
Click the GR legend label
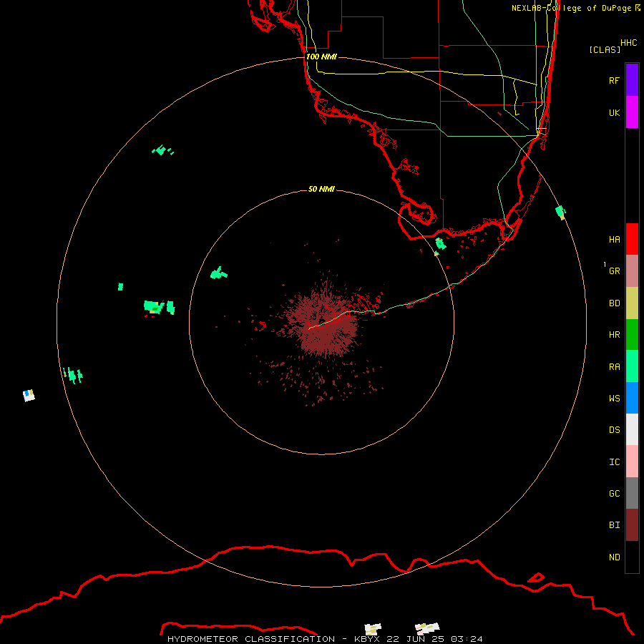(x=614, y=271)
